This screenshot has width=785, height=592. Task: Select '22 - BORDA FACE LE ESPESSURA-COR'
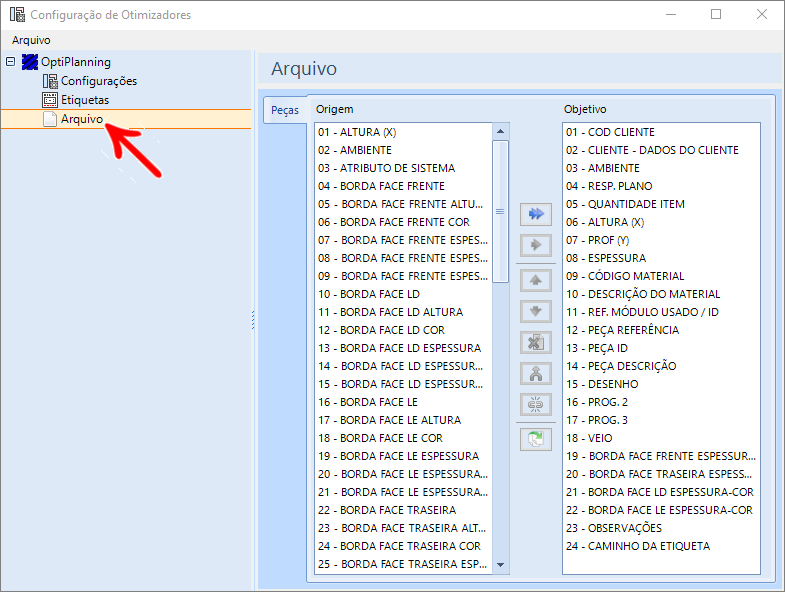(661, 510)
